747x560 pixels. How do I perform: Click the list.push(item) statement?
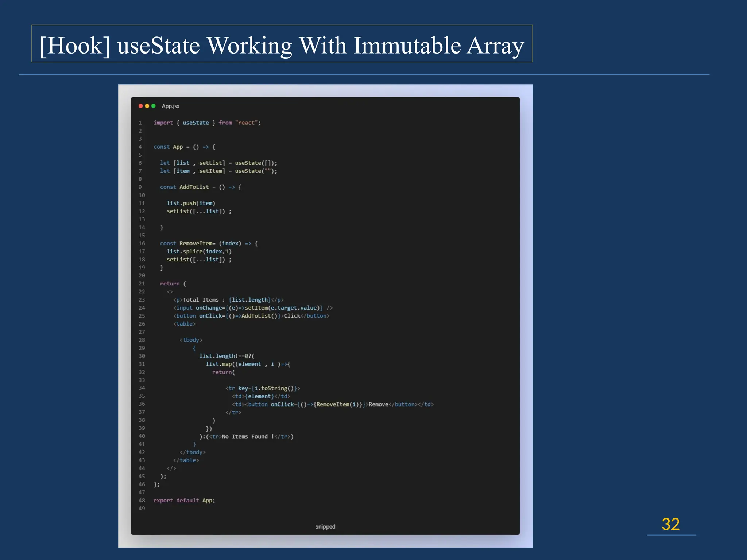pyautogui.click(x=191, y=203)
